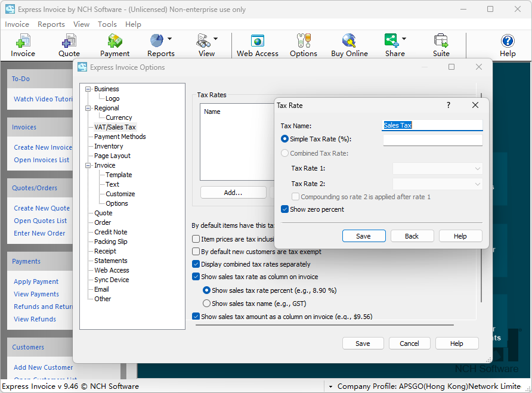
Task: Click the Reports pie chart icon
Action: 157,41
